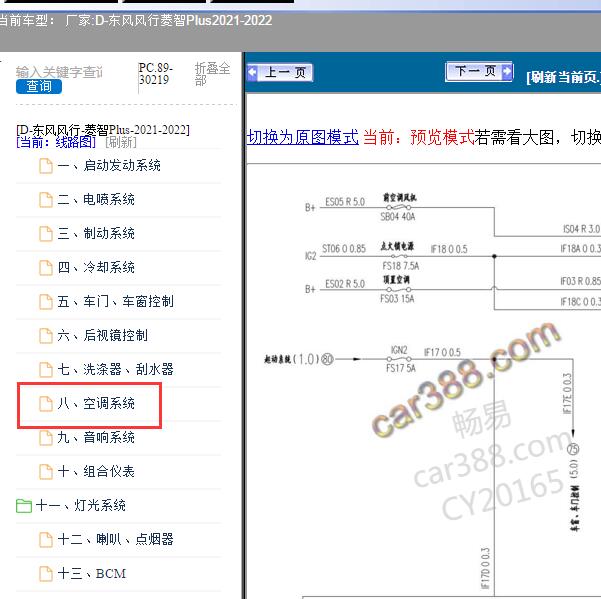
Task: Select 八、空调系统 tree item
Action: tap(96, 404)
